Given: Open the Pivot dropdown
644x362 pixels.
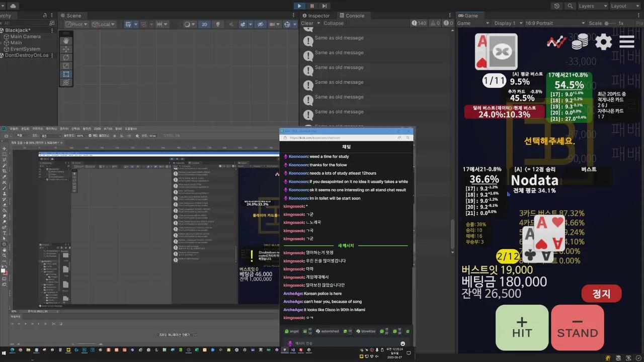Looking at the screenshot, I should tap(76, 24).
